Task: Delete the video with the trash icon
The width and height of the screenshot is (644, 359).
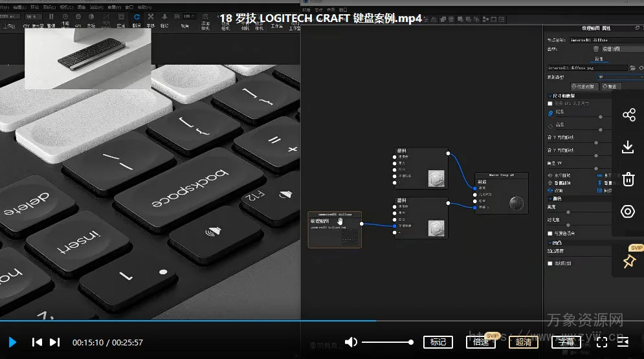Action: click(628, 179)
